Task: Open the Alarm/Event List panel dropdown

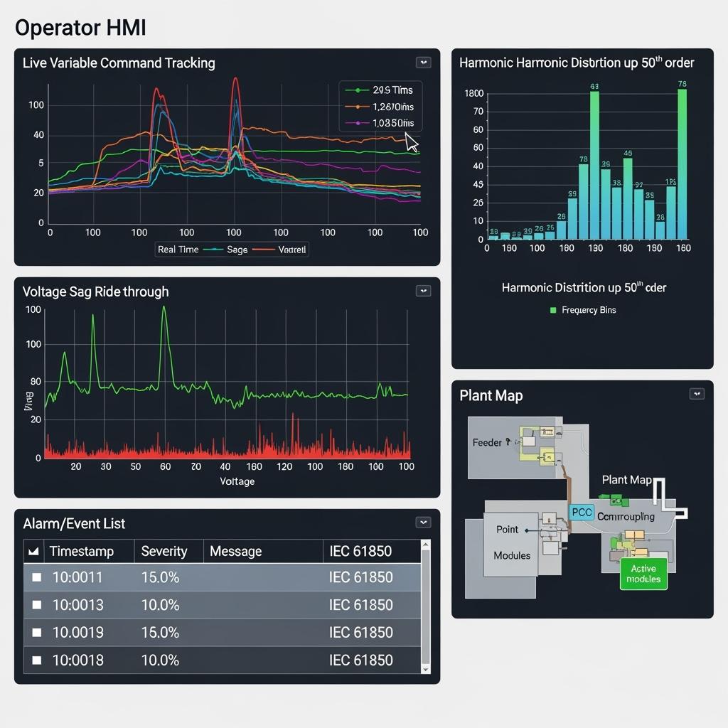Action: coord(424,523)
